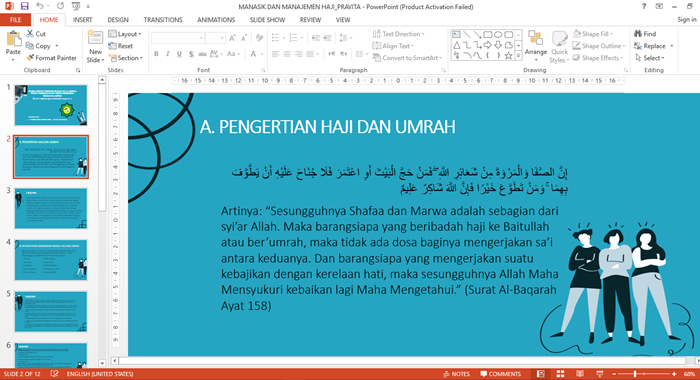Select the star shape from gallery
The image size is (700, 380).
click(508, 55)
